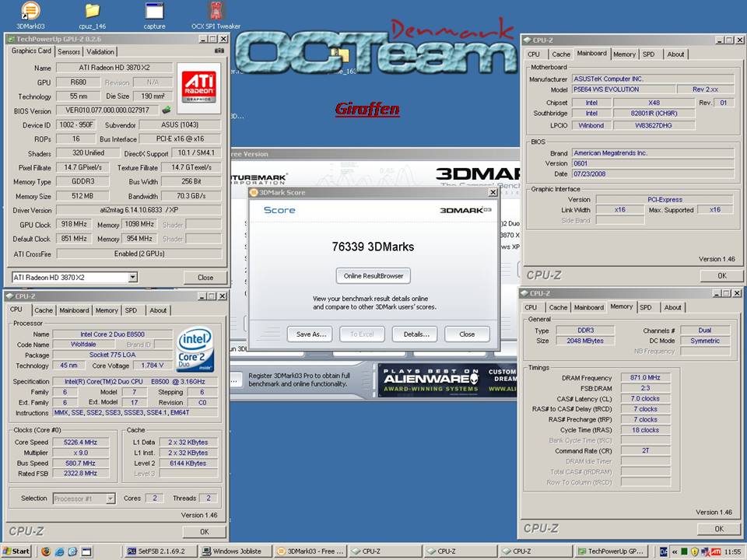
Task: Click the Chipset X48 value
Action: click(x=654, y=103)
